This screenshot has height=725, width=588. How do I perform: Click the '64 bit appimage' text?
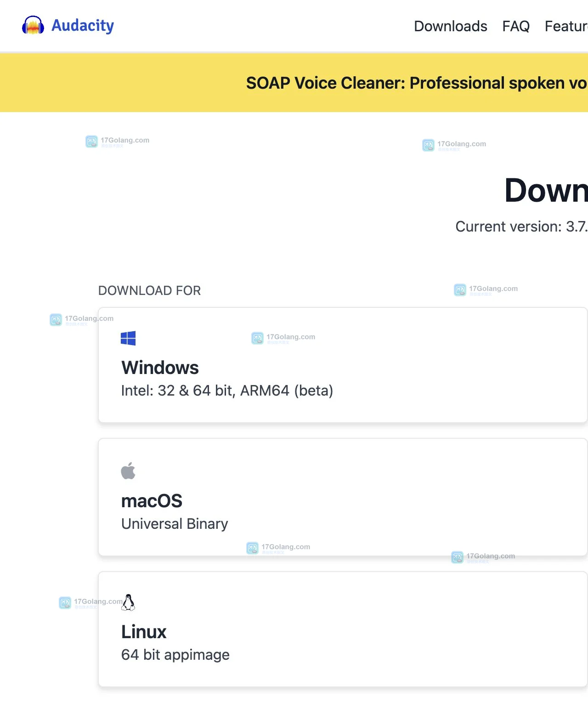pos(175,655)
